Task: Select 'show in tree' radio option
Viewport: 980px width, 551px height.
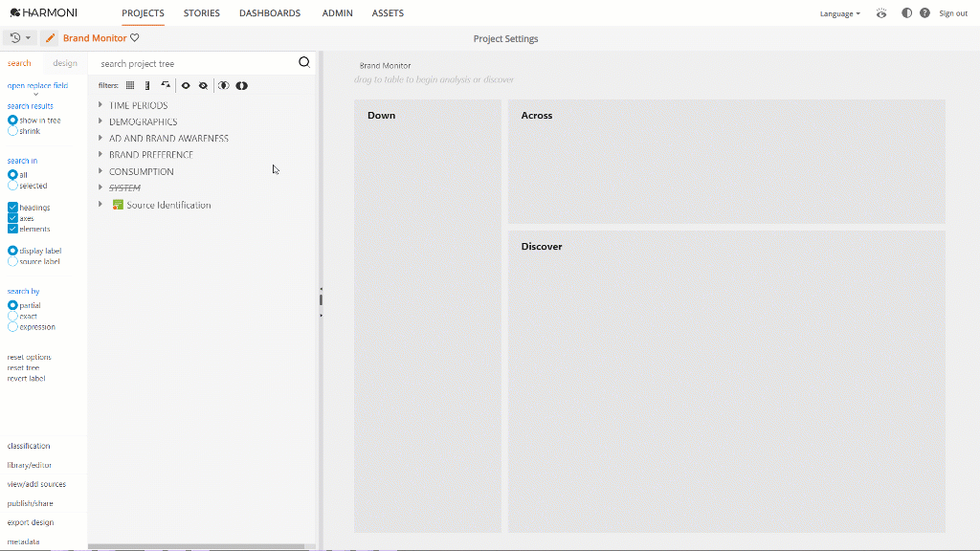Action: point(12,120)
